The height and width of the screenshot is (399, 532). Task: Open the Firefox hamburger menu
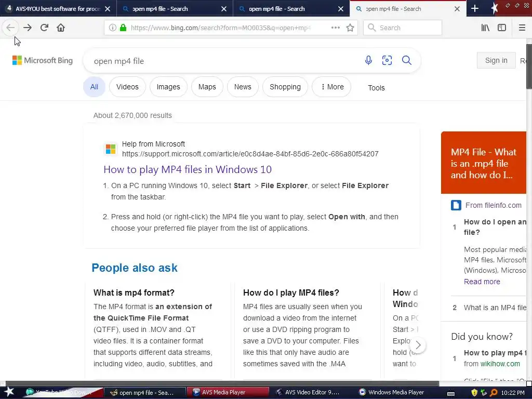click(522, 28)
